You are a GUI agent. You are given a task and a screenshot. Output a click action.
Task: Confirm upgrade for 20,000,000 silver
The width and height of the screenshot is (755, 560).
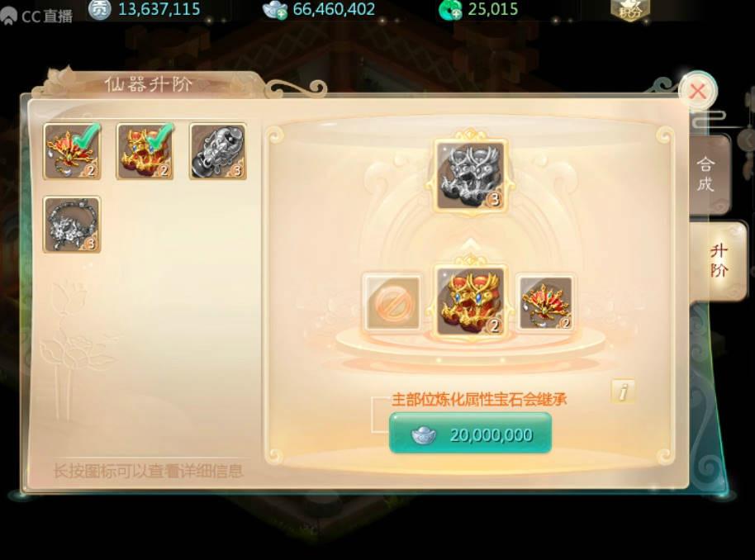tap(471, 433)
